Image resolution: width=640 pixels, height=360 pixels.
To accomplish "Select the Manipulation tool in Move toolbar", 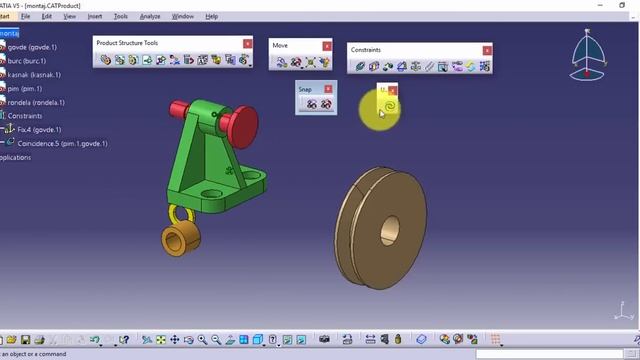I will click(282, 62).
